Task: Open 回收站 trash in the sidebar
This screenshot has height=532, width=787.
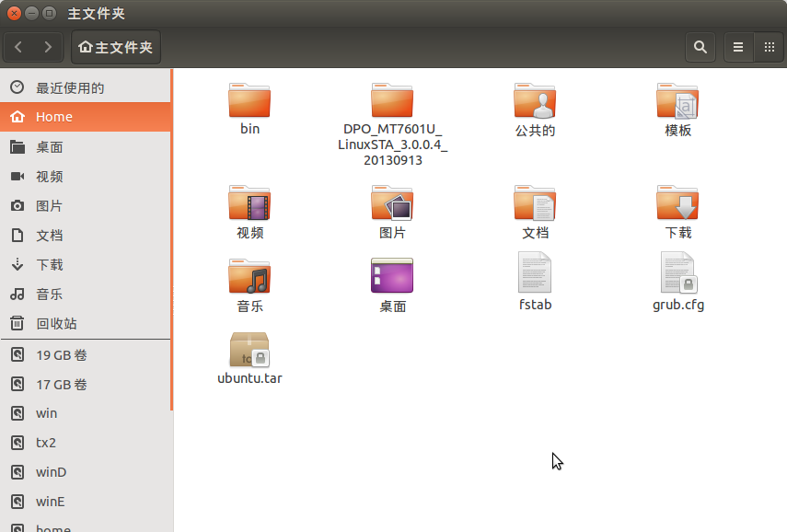Action: (86, 324)
